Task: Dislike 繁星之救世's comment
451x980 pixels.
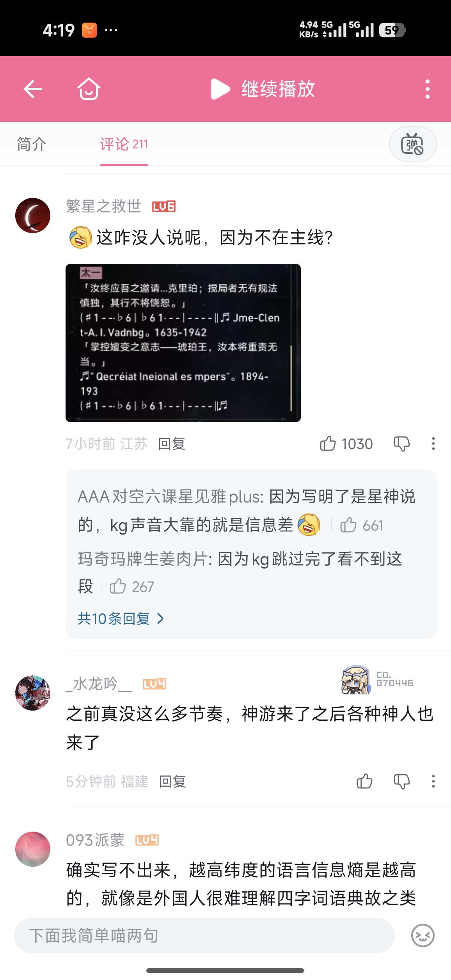Action: pyautogui.click(x=401, y=444)
